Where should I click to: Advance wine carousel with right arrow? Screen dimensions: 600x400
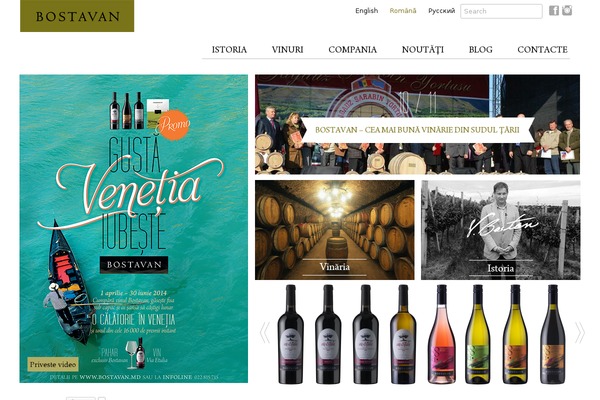click(x=579, y=332)
